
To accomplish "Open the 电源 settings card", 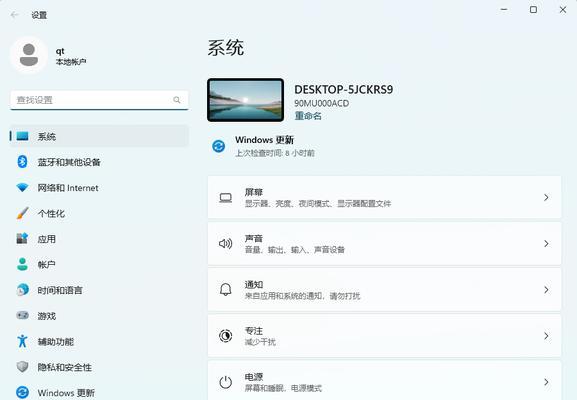I will pyautogui.click(x=385, y=380).
